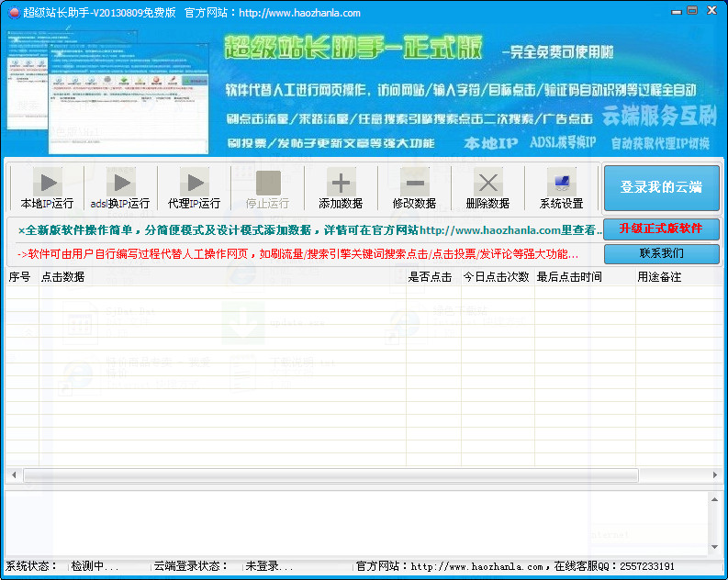The image size is (728, 580).
Task: Click 云端登录状态 label in status bar
Action: point(190,566)
